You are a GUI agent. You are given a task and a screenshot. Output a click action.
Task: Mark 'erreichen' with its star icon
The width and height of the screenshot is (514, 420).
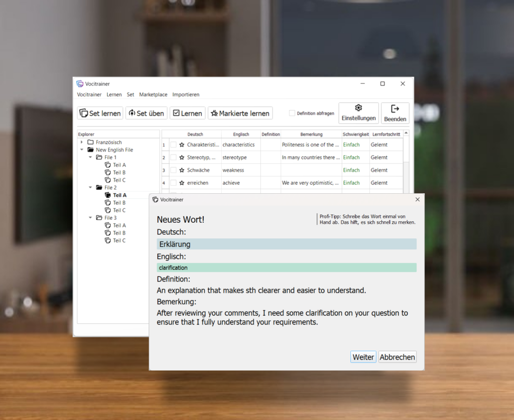tap(182, 183)
